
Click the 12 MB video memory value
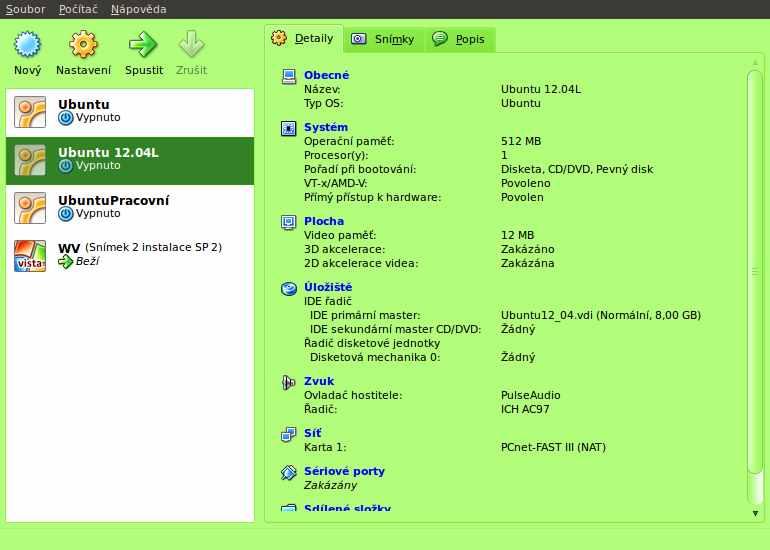(518, 235)
